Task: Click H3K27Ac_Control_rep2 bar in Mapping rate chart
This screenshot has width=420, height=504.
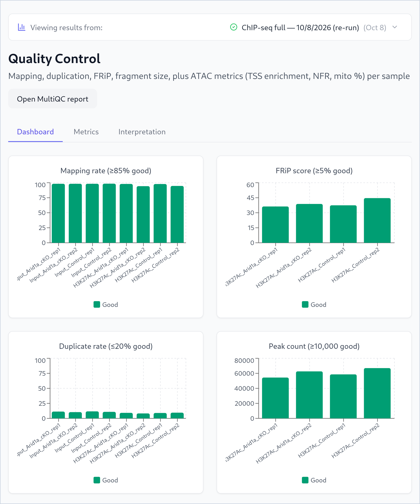Action: coord(177,214)
